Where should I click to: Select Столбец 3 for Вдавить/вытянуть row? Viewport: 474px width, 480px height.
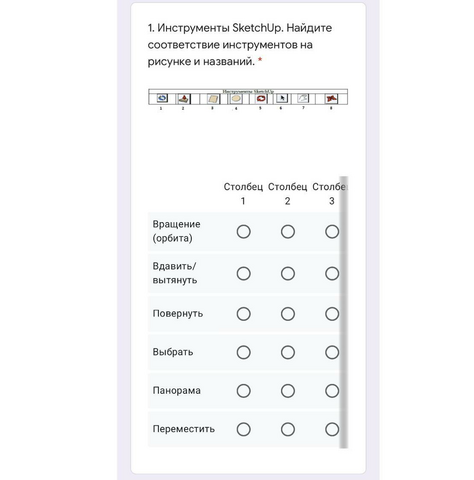pos(332,274)
